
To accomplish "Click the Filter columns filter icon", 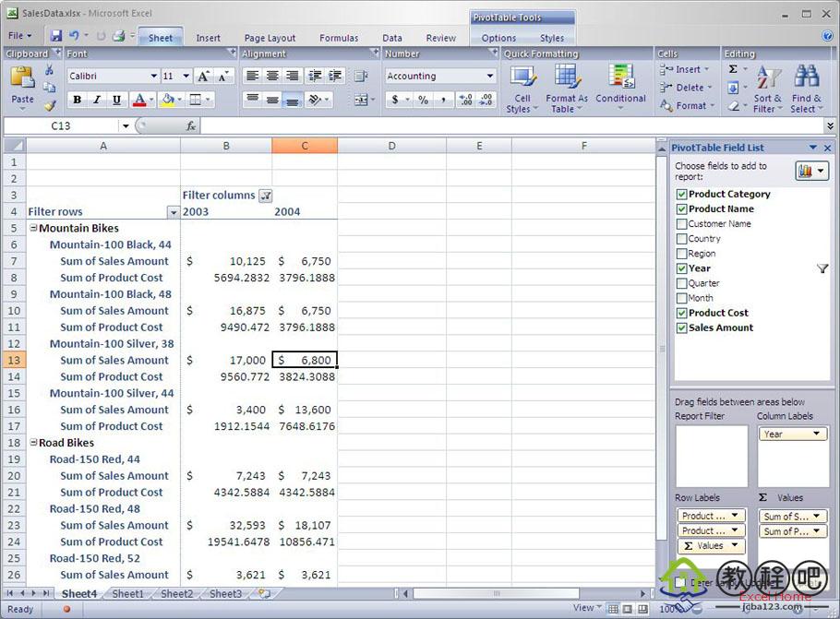I will tap(266, 196).
